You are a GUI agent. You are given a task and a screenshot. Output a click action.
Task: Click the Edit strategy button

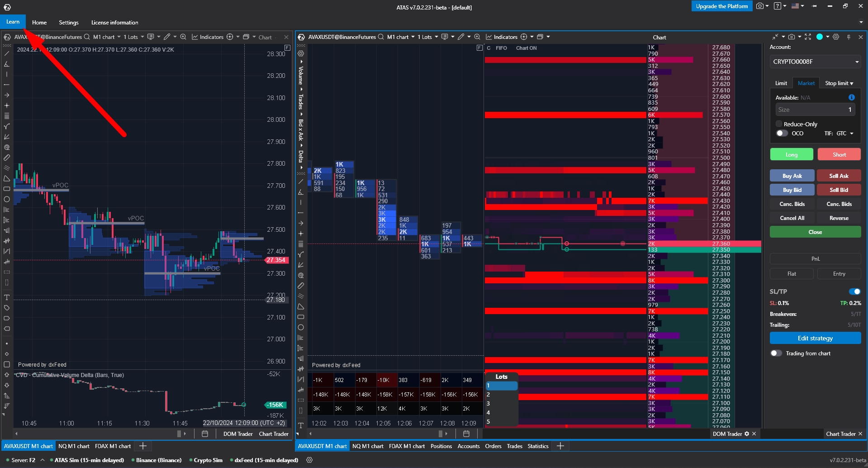[815, 338]
